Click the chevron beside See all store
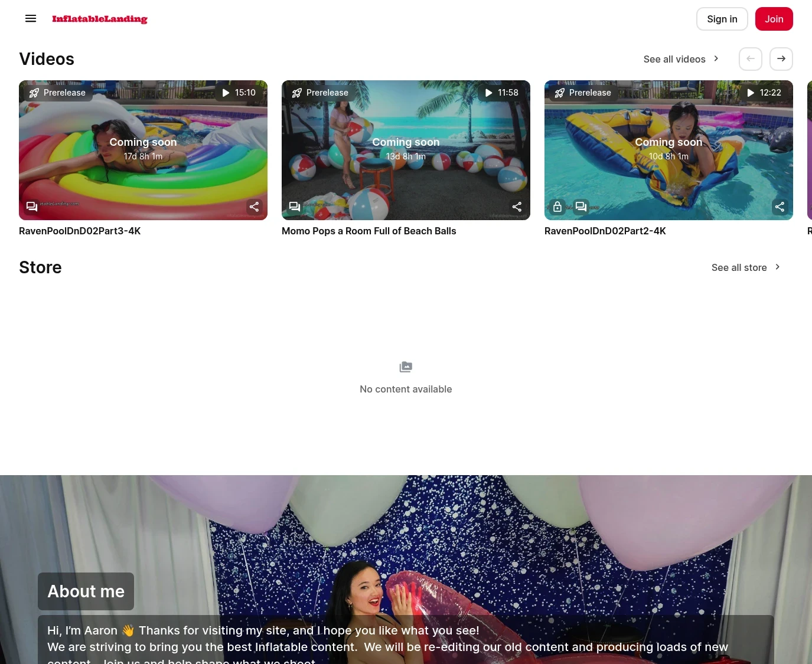 [x=777, y=267]
